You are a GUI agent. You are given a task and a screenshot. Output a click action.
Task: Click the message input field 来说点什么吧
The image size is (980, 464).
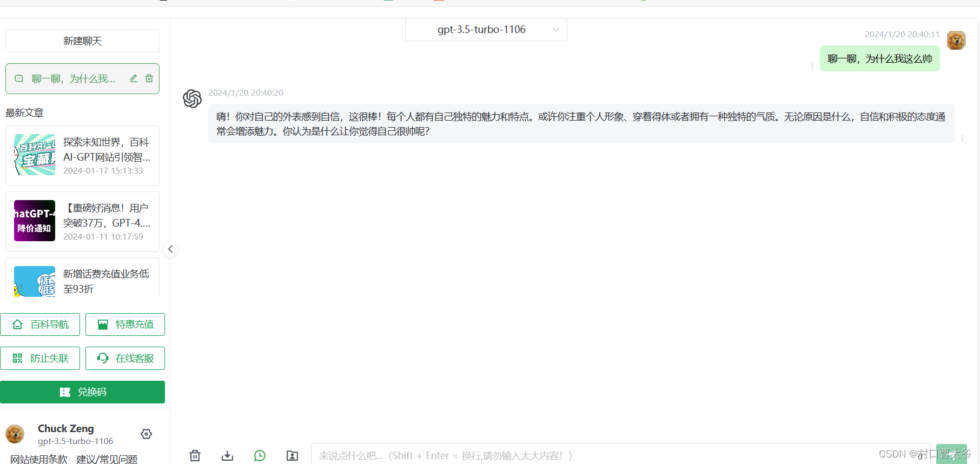pyautogui.click(x=620, y=455)
